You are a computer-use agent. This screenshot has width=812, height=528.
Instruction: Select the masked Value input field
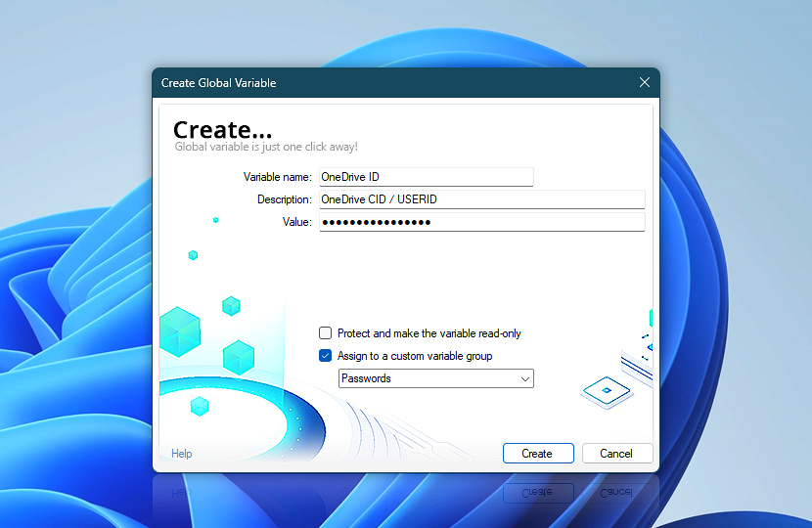tap(481, 222)
